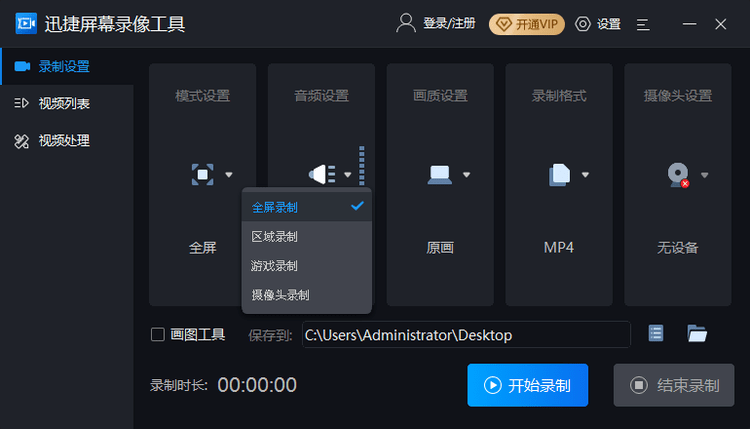This screenshot has height=429, width=750.
Task: Enable the 画图工具 checkbox
Action: (x=158, y=334)
